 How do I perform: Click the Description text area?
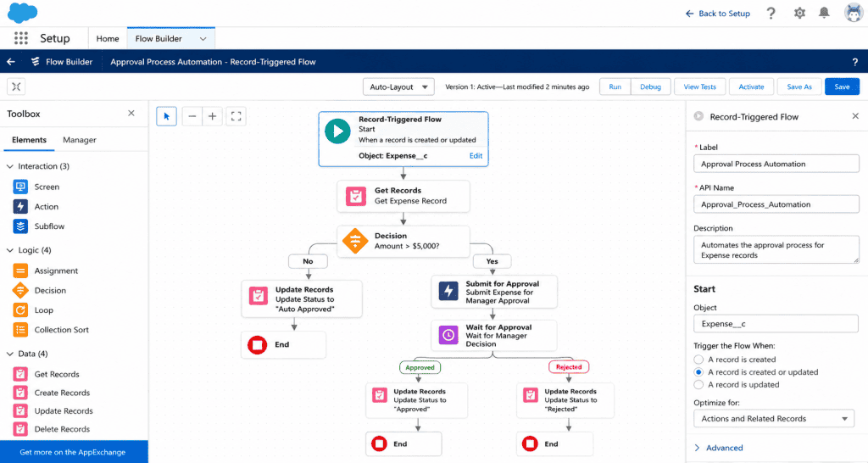point(776,250)
